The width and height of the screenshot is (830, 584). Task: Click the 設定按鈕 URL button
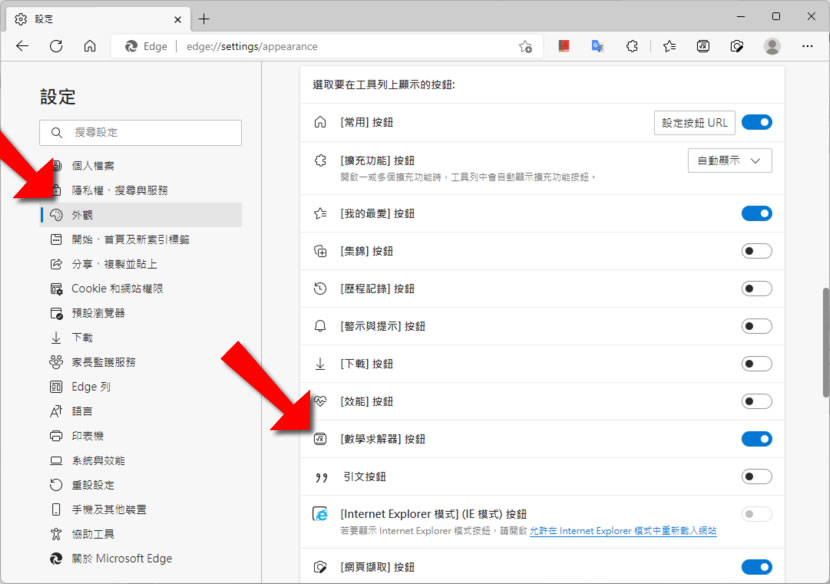point(694,123)
